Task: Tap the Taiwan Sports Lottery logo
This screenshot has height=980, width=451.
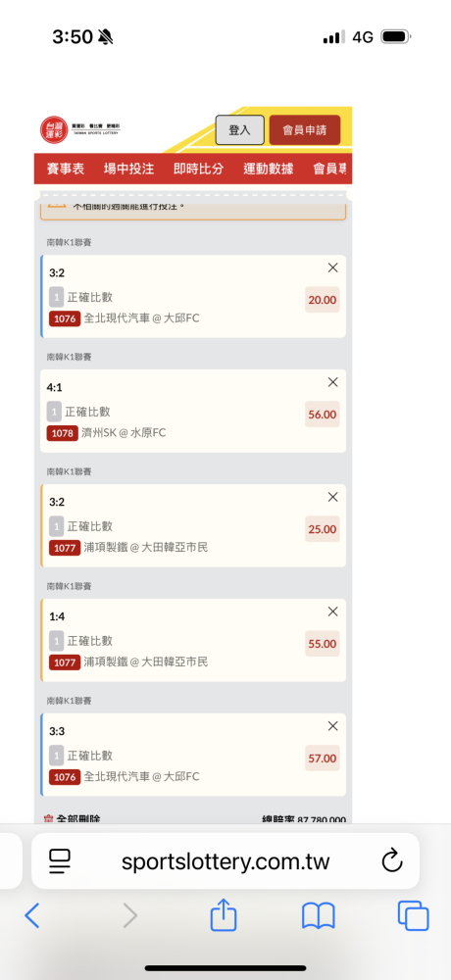Action: [79, 129]
